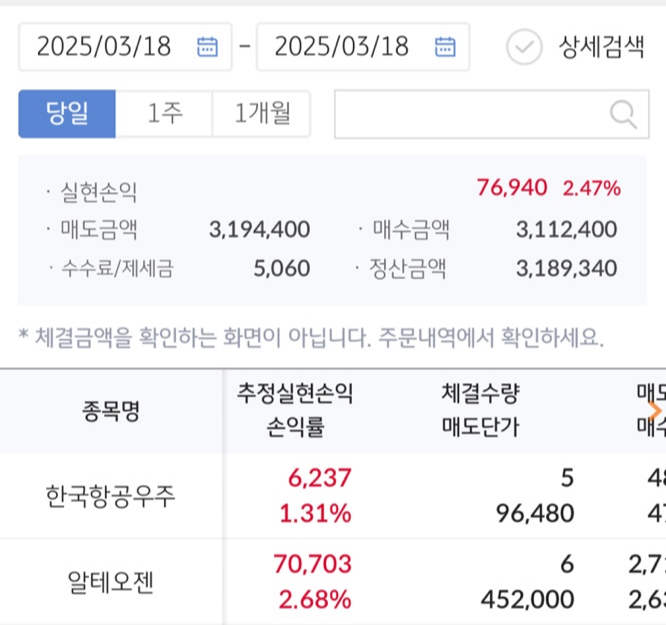Click profit value 70,703
The image size is (666, 625).
(313, 564)
